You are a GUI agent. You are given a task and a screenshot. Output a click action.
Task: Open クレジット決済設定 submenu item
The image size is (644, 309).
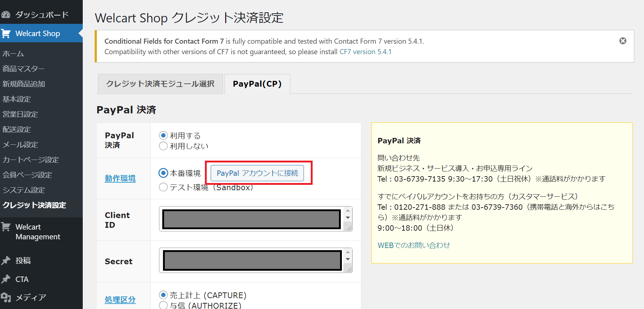pos(34,205)
